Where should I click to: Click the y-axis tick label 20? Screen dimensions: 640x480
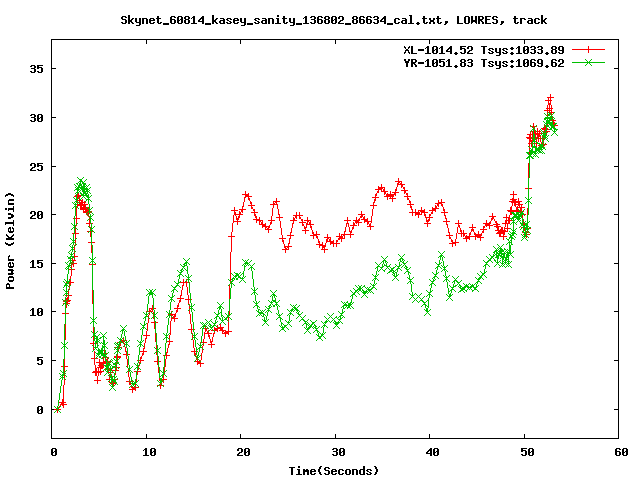36,215
